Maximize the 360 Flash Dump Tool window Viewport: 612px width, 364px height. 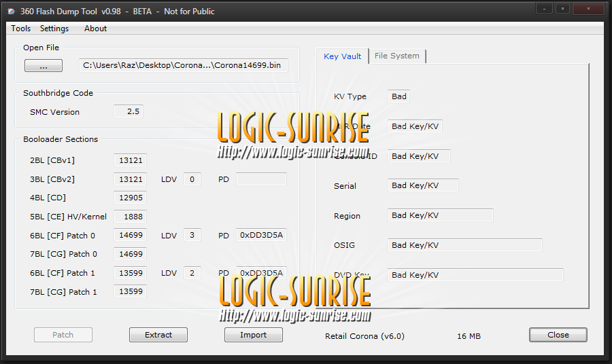(562, 8)
